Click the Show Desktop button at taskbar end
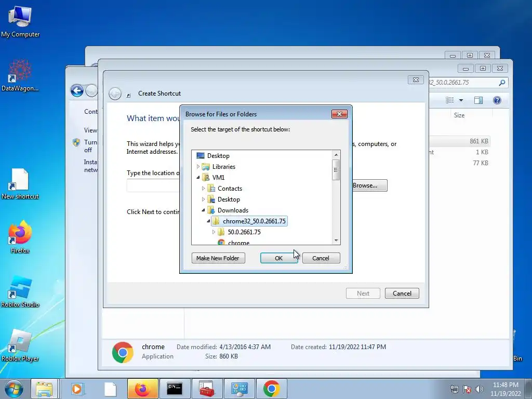532x399 pixels. (x=528, y=389)
